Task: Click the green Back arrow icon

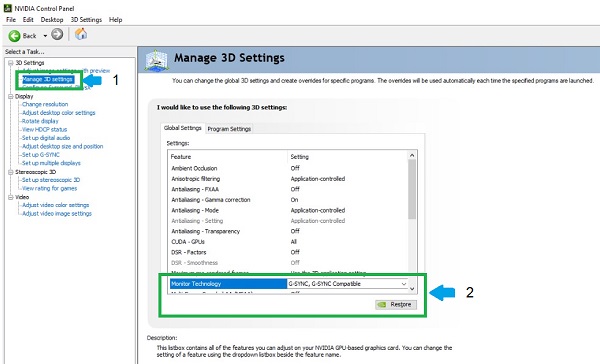Action: (14, 36)
